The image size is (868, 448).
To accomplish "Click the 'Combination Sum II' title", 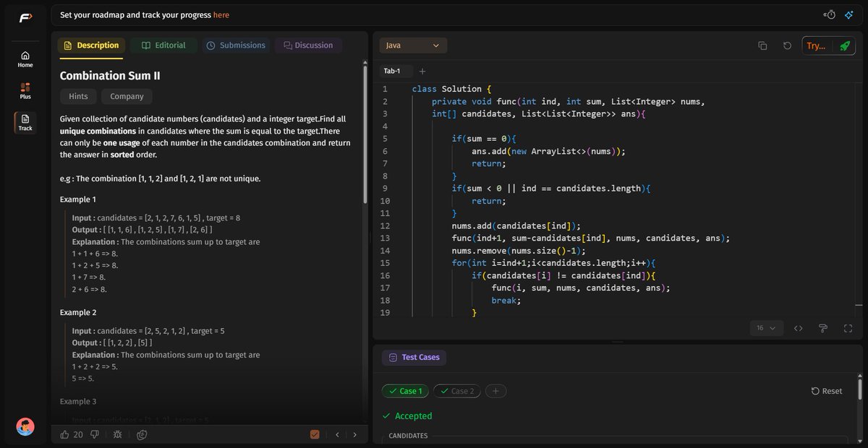I will (x=110, y=76).
